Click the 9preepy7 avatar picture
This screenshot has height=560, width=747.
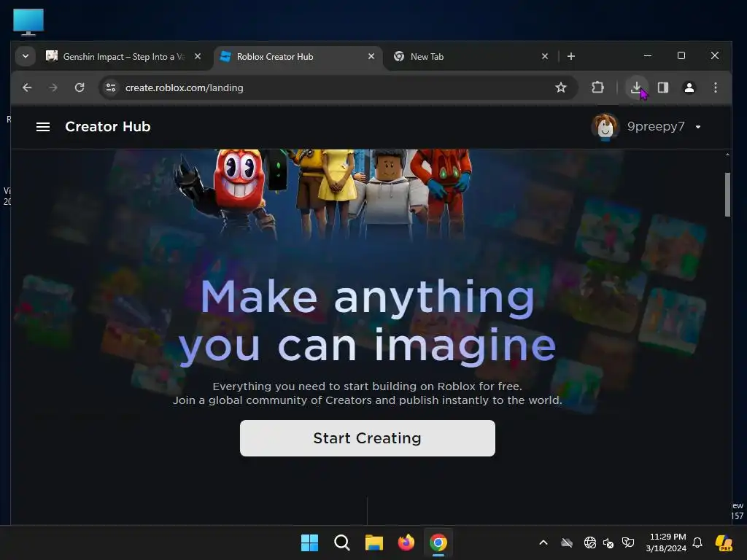click(x=605, y=127)
